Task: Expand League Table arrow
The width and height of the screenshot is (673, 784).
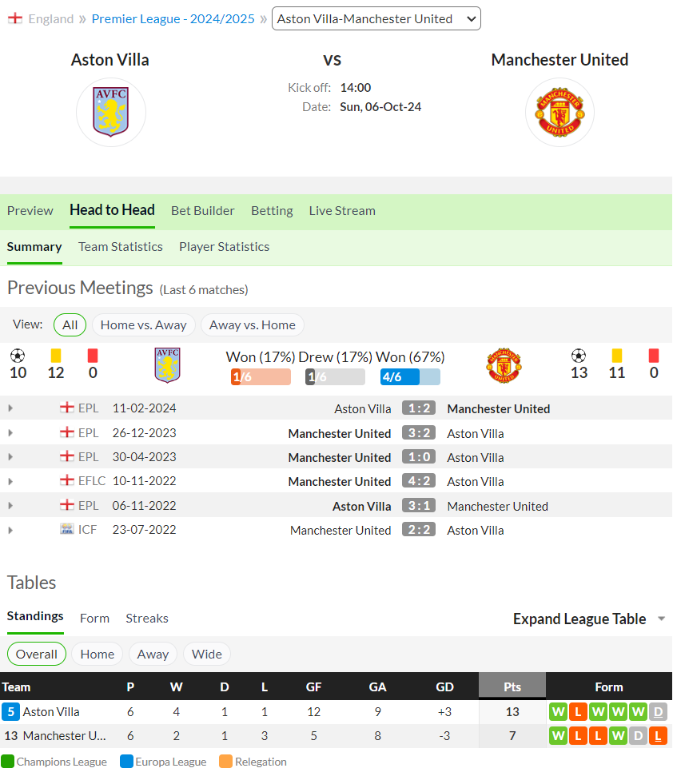Action: click(x=662, y=619)
